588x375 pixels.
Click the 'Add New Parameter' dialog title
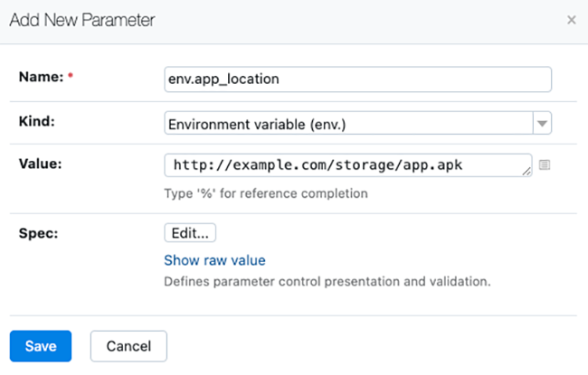(x=81, y=19)
